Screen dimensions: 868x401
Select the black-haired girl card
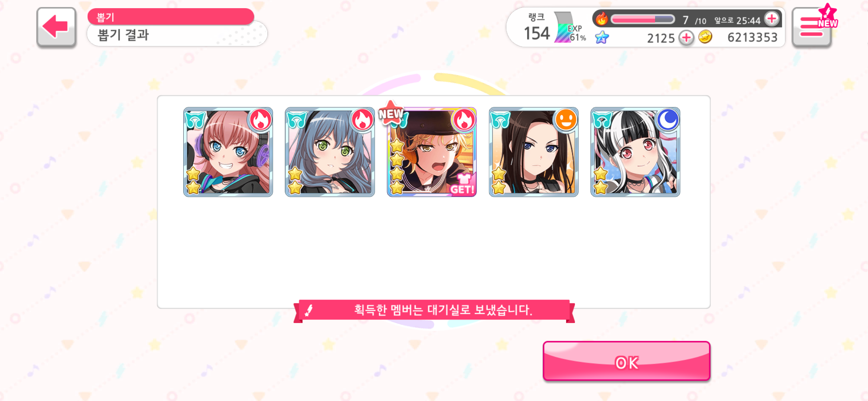tap(533, 152)
